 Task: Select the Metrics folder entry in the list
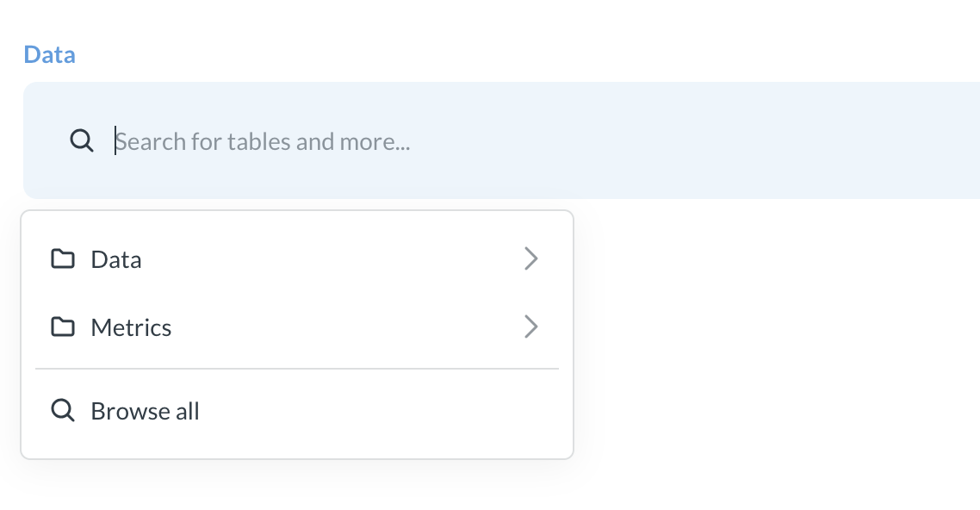(130, 327)
